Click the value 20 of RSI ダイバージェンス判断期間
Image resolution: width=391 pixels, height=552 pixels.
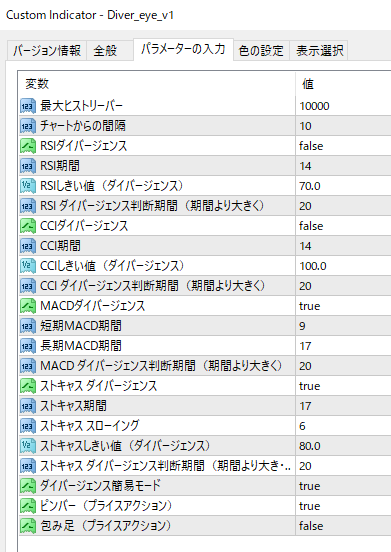(305, 206)
